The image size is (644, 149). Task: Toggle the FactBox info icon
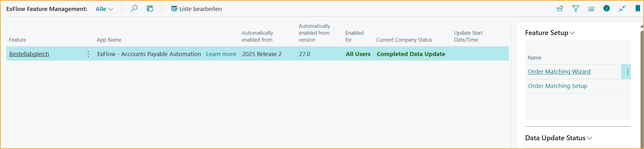[x=606, y=8]
